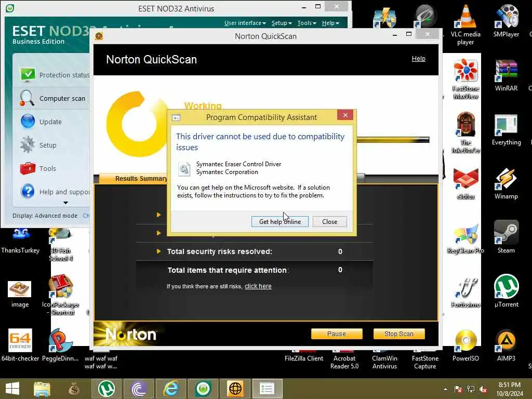This screenshot has width=532, height=399.
Task: Open Norton QuickScan Help link
Action: point(418,59)
